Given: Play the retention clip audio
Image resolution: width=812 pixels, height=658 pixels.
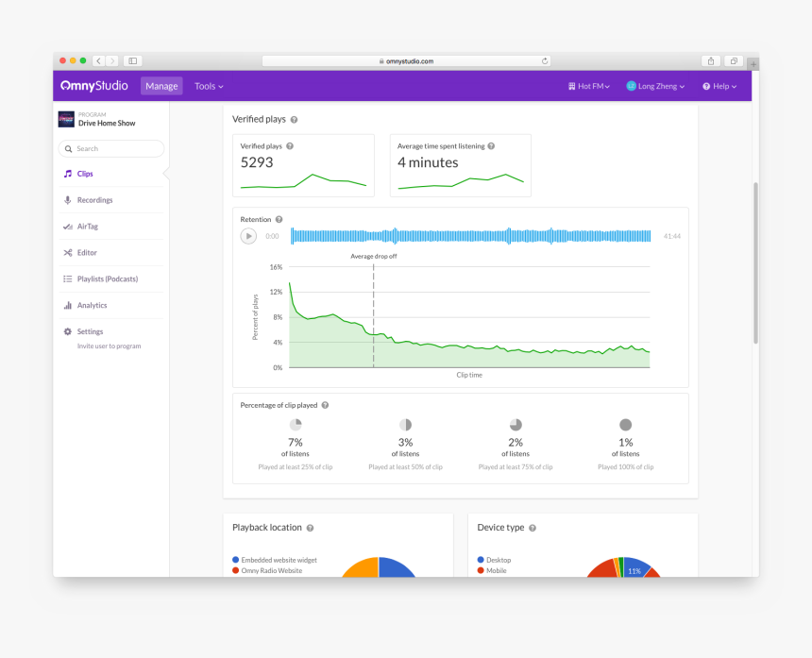Looking at the screenshot, I should (x=248, y=236).
